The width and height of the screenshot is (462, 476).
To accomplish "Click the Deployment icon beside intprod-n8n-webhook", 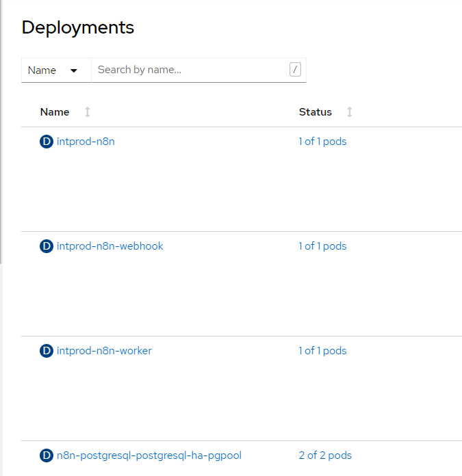I will (x=47, y=246).
